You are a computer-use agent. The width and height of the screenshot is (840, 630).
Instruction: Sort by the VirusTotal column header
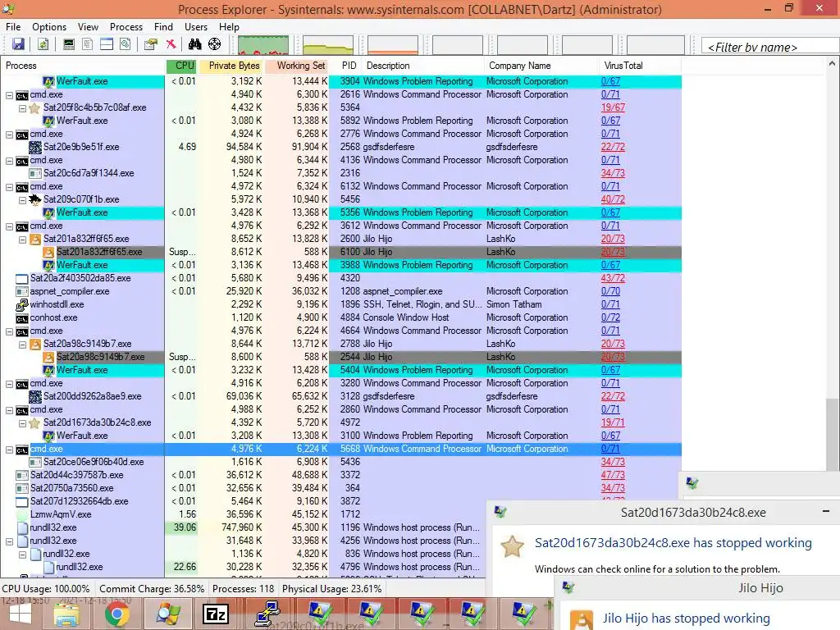coord(640,66)
